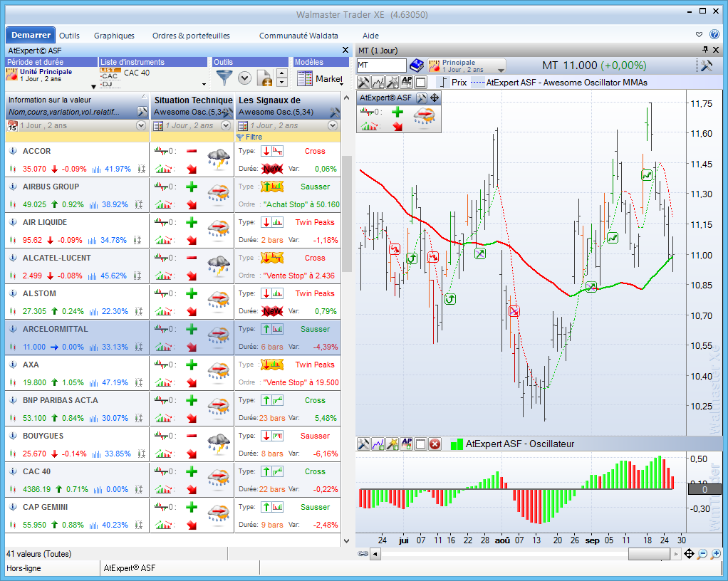
Task: Toggle the Awesome Oscillator MMAs legend line
Action: click(x=478, y=83)
